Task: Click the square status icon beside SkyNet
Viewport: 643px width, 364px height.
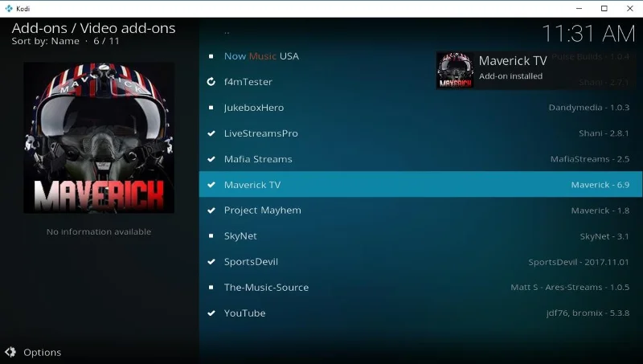Action: [211, 235]
